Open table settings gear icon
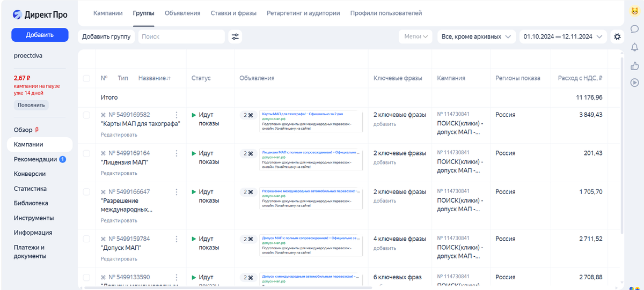The width and height of the screenshot is (644, 290). [x=617, y=36]
